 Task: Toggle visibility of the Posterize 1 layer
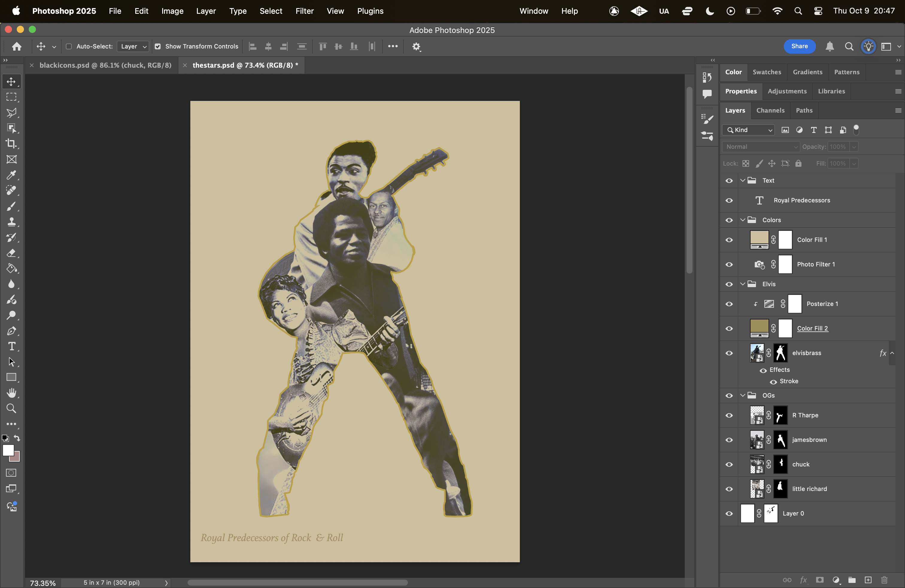point(729,304)
